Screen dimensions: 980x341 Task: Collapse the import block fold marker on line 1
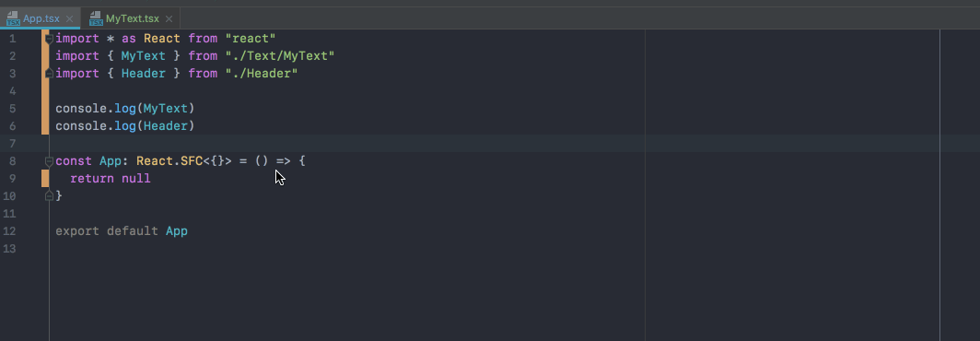point(50,39)
